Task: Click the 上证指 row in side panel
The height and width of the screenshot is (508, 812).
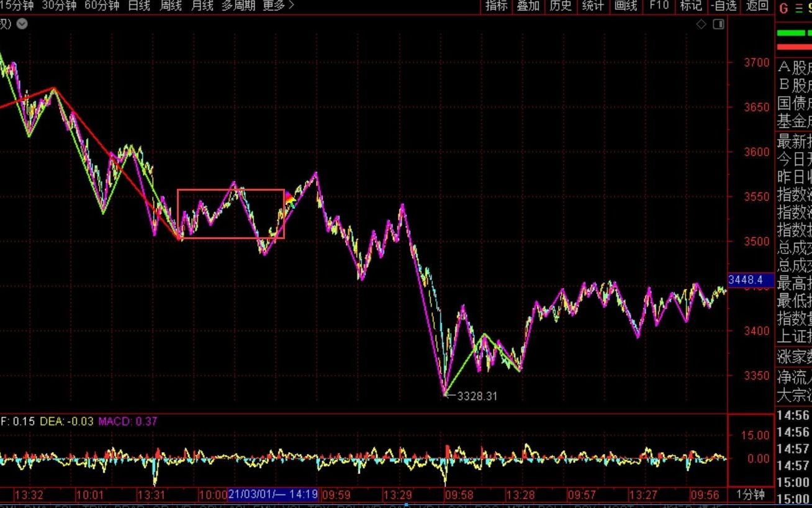Action: coord(794,337)
